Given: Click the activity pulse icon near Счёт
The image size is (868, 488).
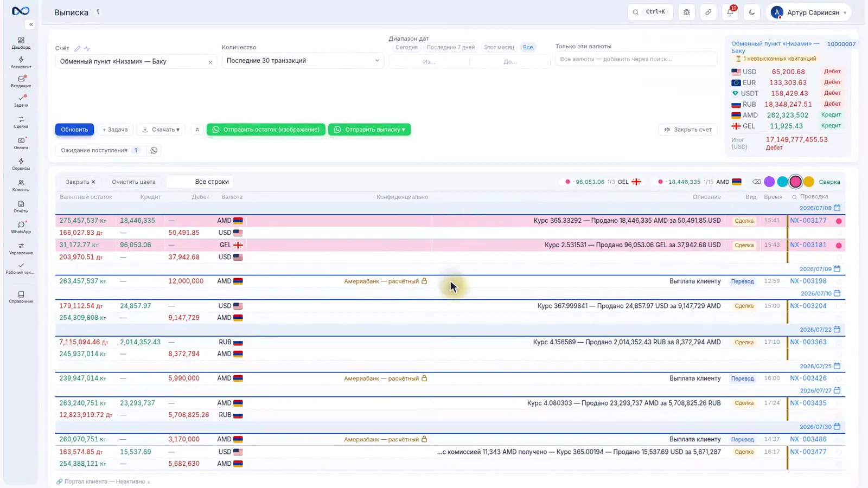Looking at the screenshot, I should [x=87, y=48].
